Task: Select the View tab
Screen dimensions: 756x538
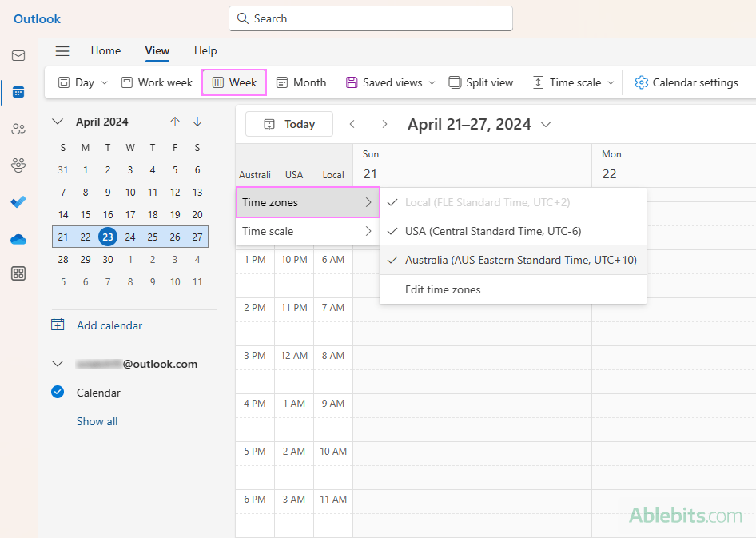Action: click(157, 50)
